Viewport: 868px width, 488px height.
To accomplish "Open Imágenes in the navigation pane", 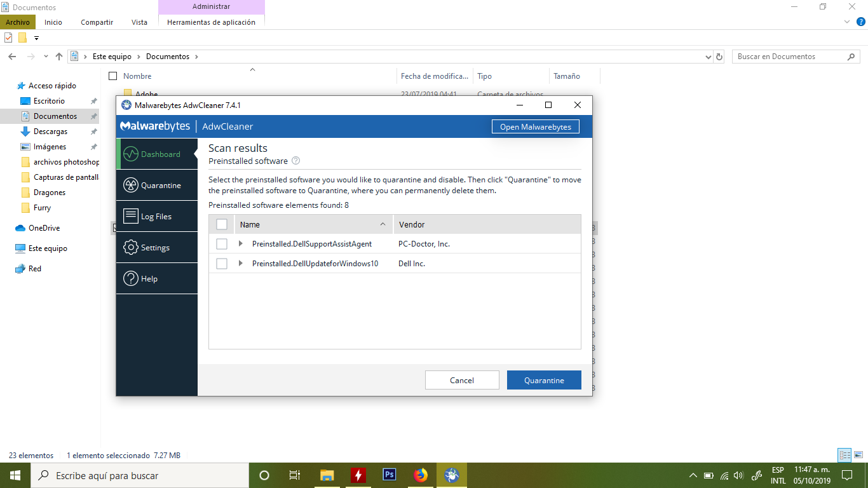I will (50, 147).
